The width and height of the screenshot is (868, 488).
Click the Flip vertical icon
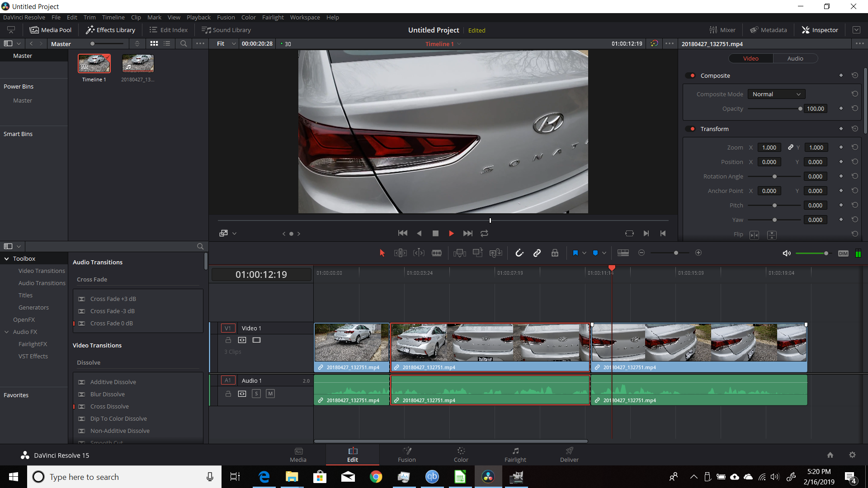coord(772,235)
